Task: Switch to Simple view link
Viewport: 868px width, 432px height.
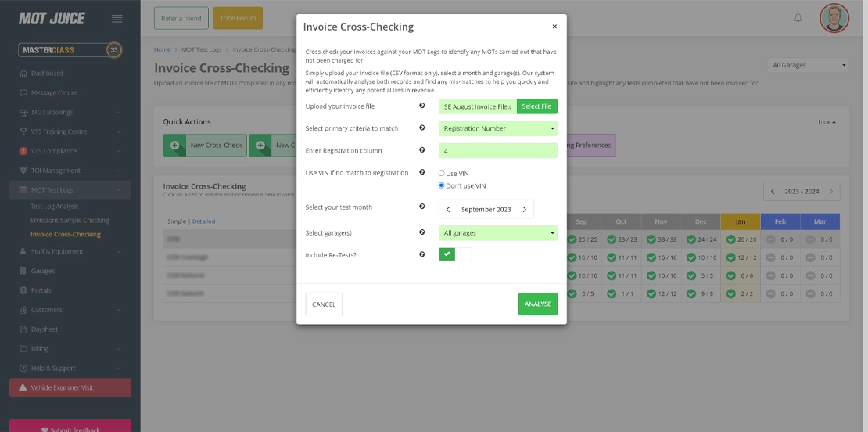Action: 177,221
